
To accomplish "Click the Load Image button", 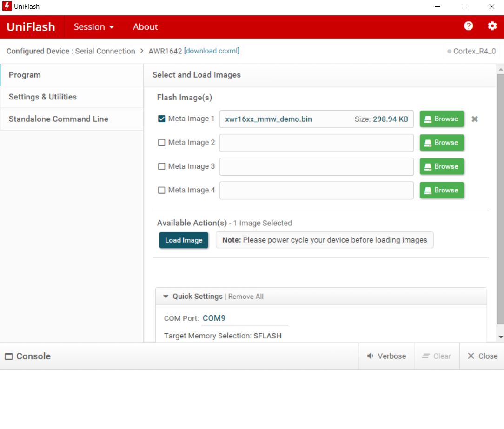I will 184,240.
